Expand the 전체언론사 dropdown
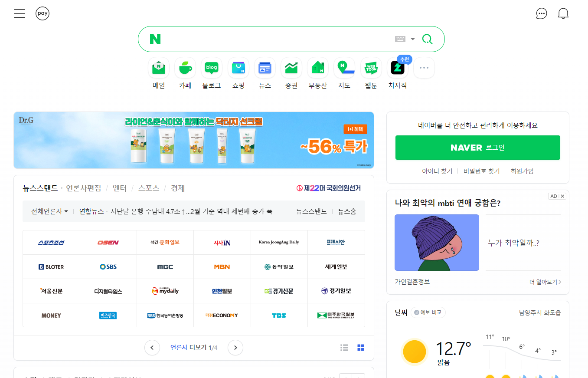The height and width of the screenshot is (378, 588). [x=49, y=211]
